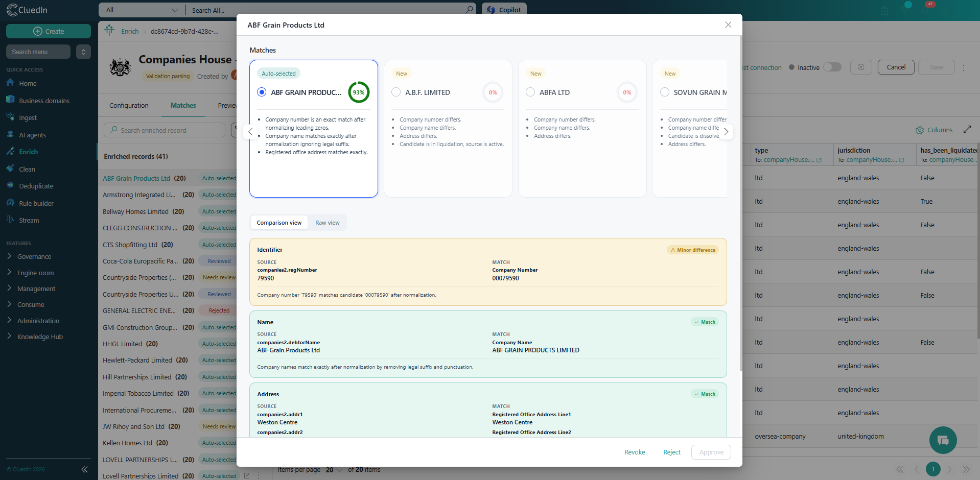Expand the Consume section
The height and width of the screenshot is (480, 980).
click(x=31, y=304)
